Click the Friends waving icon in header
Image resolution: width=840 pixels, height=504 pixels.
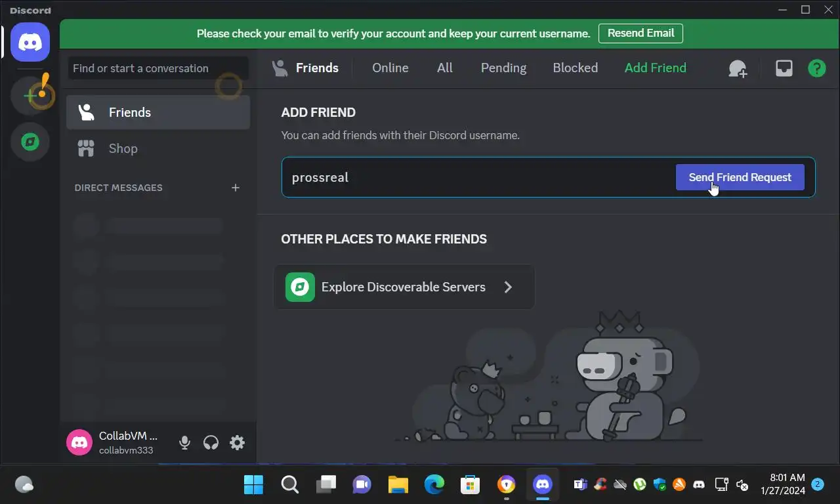point(280,68)
